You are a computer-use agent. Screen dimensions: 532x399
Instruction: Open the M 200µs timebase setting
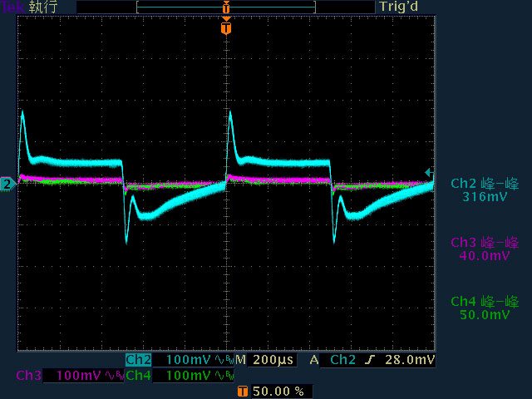click(x=265, y=360)
